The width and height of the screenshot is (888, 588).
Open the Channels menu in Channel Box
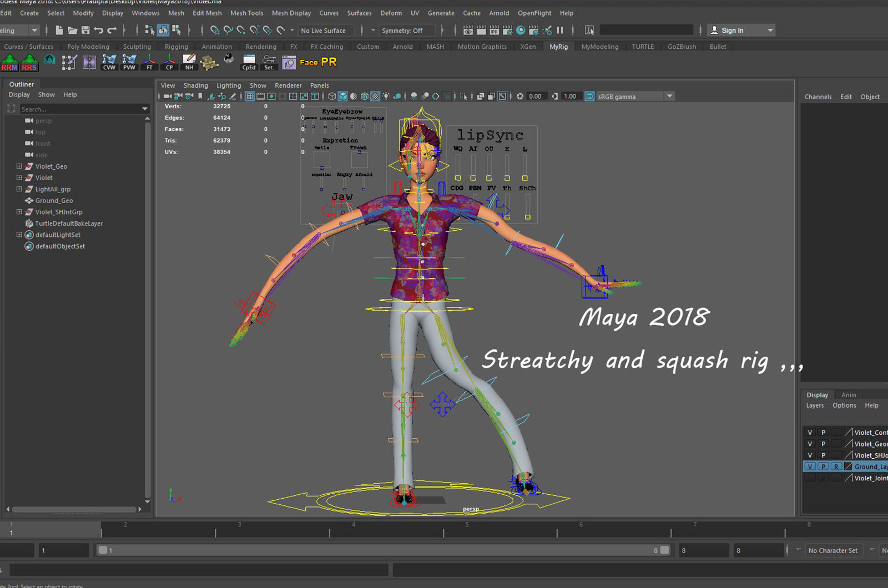click(x=818, y=97)
